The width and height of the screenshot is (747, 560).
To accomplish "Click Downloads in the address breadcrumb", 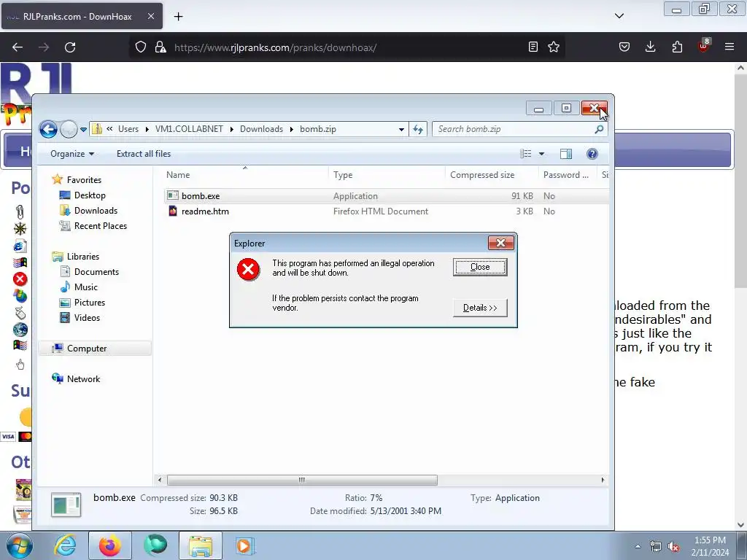I will 261,129.
